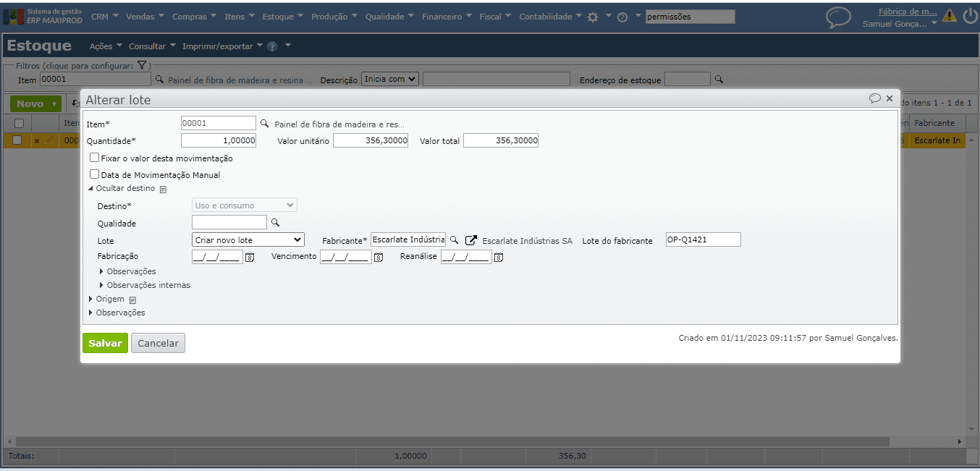Screen dimensions: 980x471
Task: Click the note icon beside Origem
Action: tap(132, 300)
